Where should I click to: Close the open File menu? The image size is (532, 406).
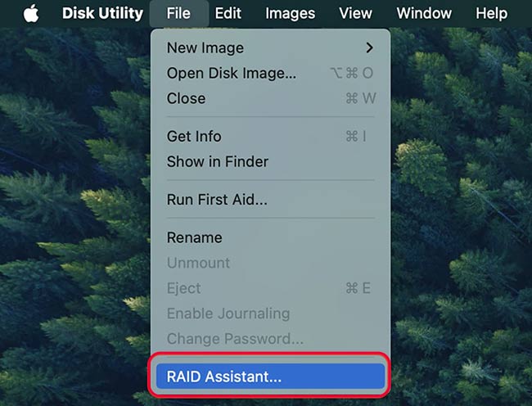point(178,13)
